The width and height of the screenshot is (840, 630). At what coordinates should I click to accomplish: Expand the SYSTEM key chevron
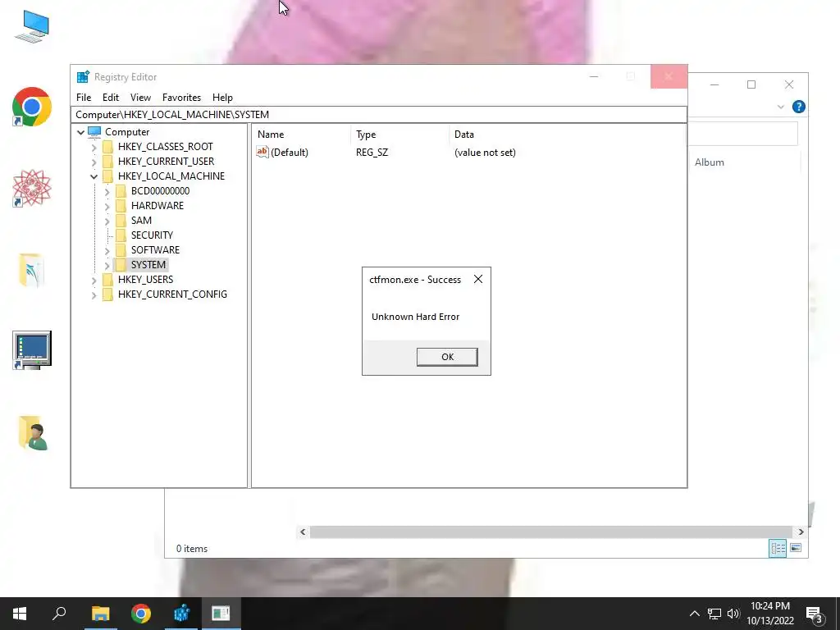pos(107,265)
